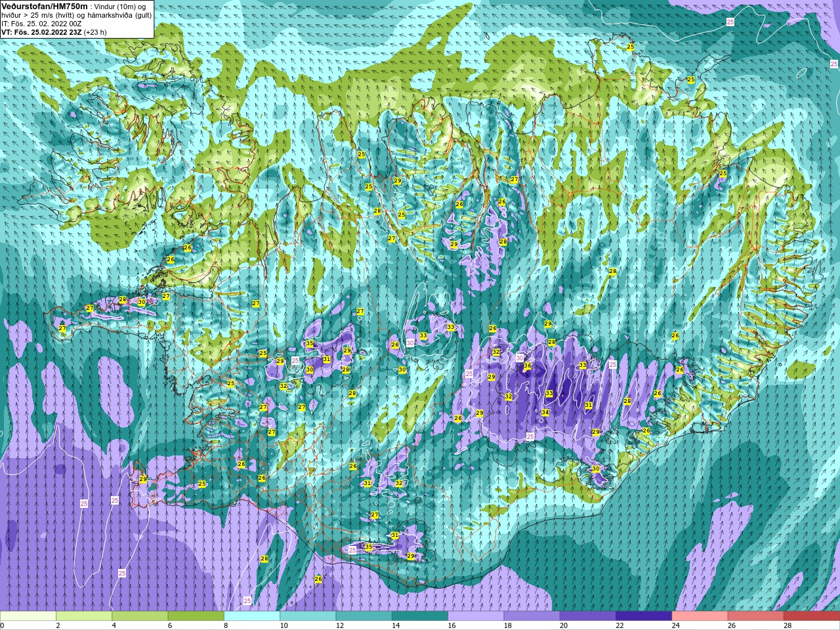
Task: Click the color scale tick label 24
Action: (x=675, y=625)
